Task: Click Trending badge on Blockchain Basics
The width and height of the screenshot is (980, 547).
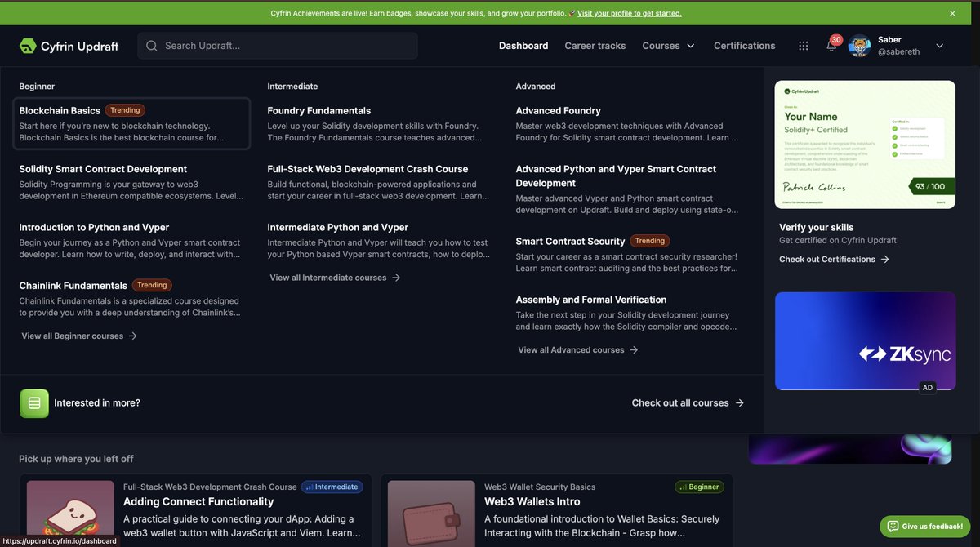Action: 125,110
